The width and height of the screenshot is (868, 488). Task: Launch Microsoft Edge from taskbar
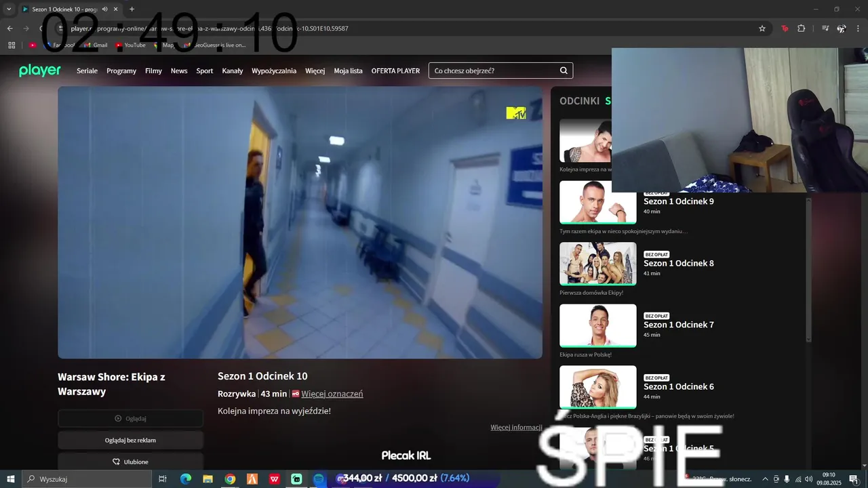pos(186,479)
